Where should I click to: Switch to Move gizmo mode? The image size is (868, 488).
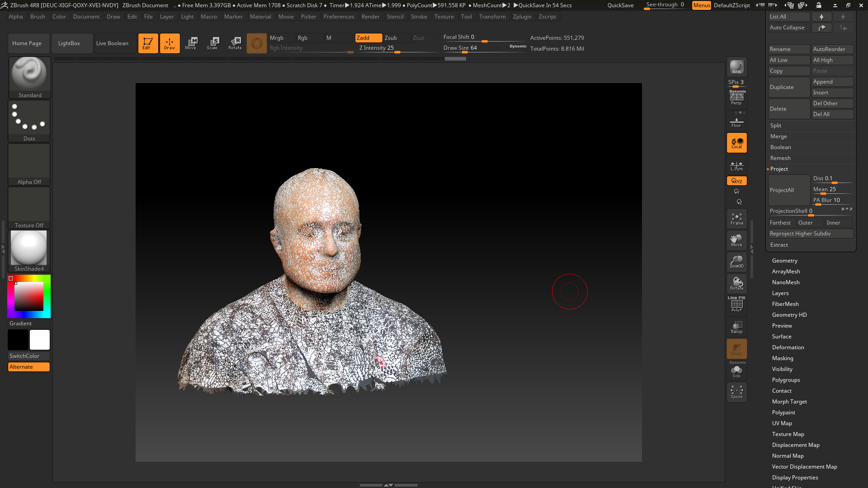point(191,43)
